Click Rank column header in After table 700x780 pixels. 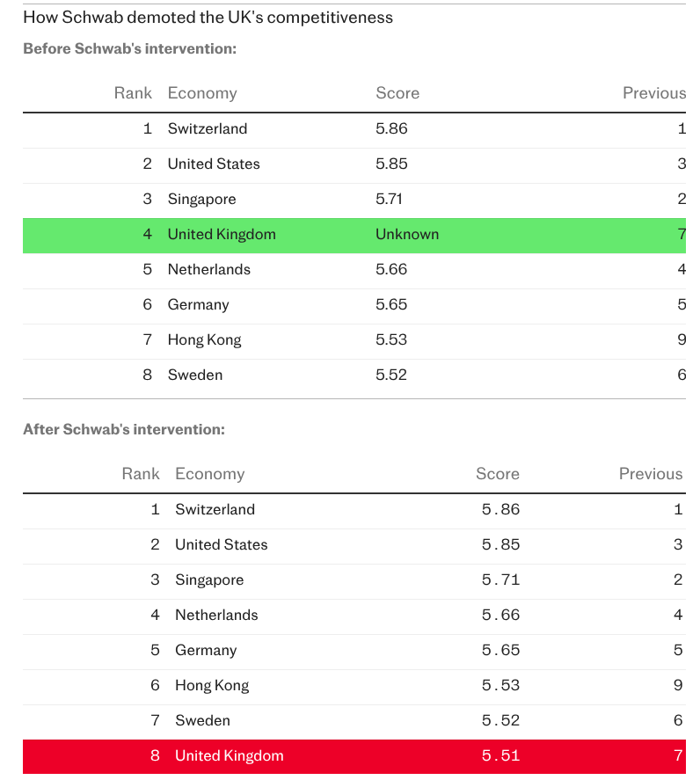coord(141,474)
